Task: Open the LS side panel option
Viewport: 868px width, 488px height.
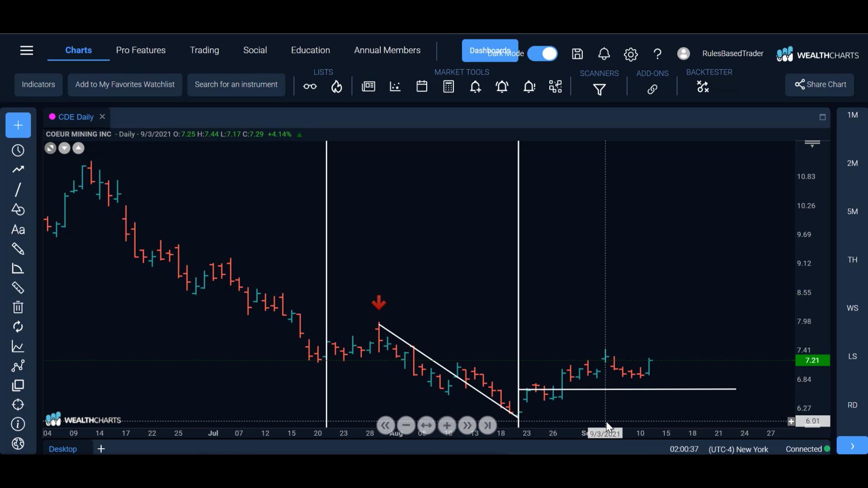Action: click(x=853, y=357)
